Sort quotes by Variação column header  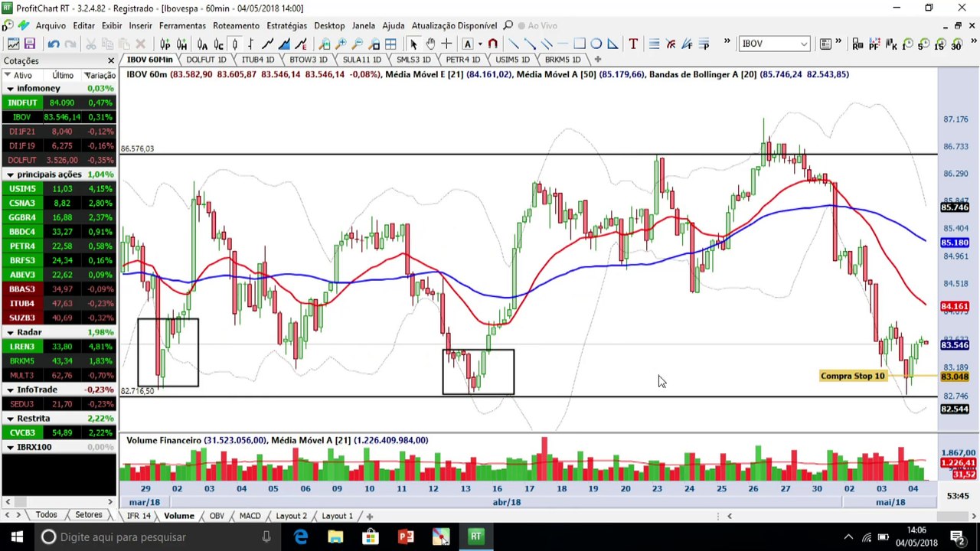(100, 75)
